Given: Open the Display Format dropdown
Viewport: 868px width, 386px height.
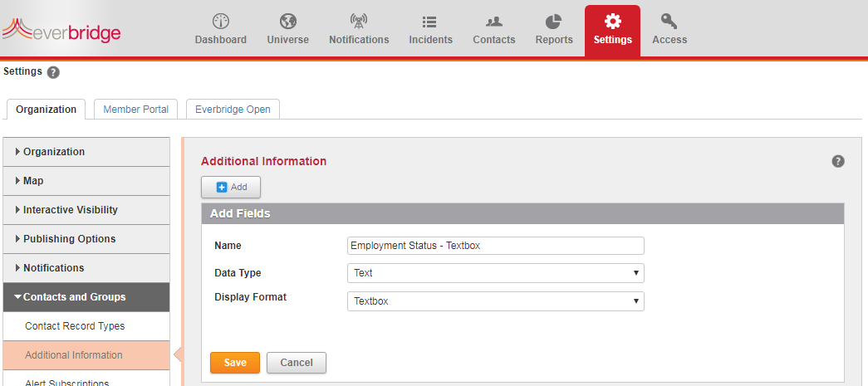Looking at the screenshot, I should (495, 301).
